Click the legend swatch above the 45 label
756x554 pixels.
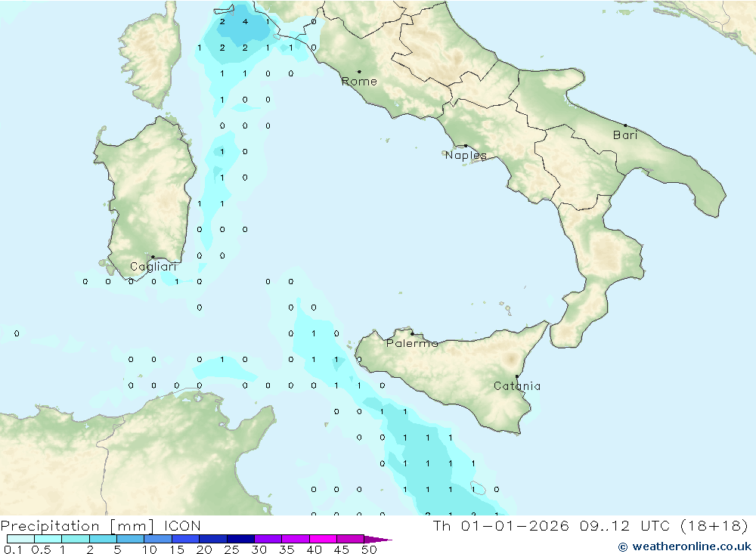350,539
